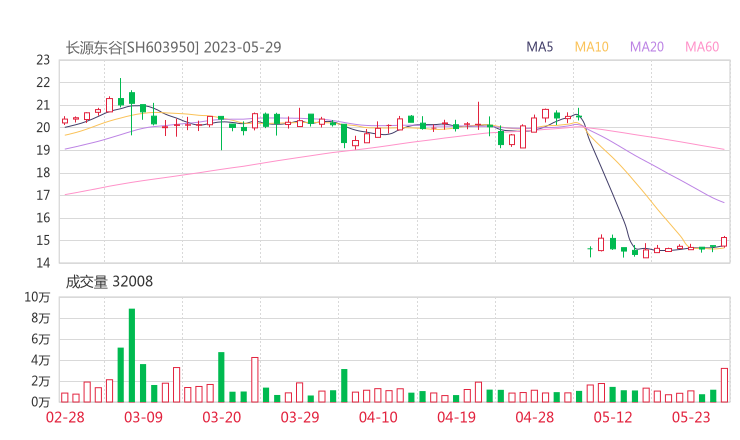740x440 pixels.
Task: Click the price axis value 22
Action: click(43, 83)
